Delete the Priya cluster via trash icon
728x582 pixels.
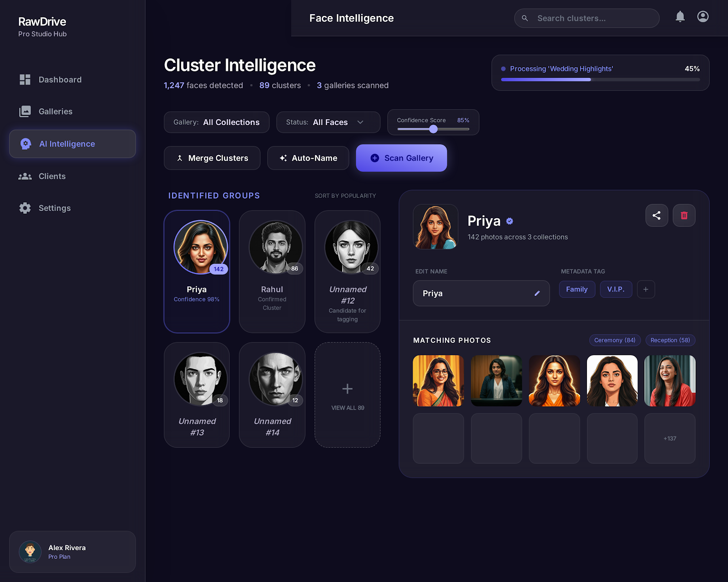point(684,216)
